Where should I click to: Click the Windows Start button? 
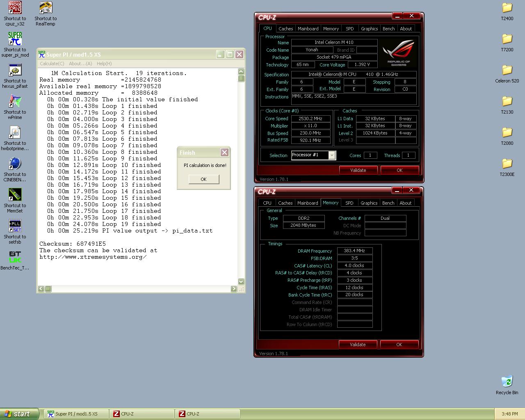click(x=20, y=414)
